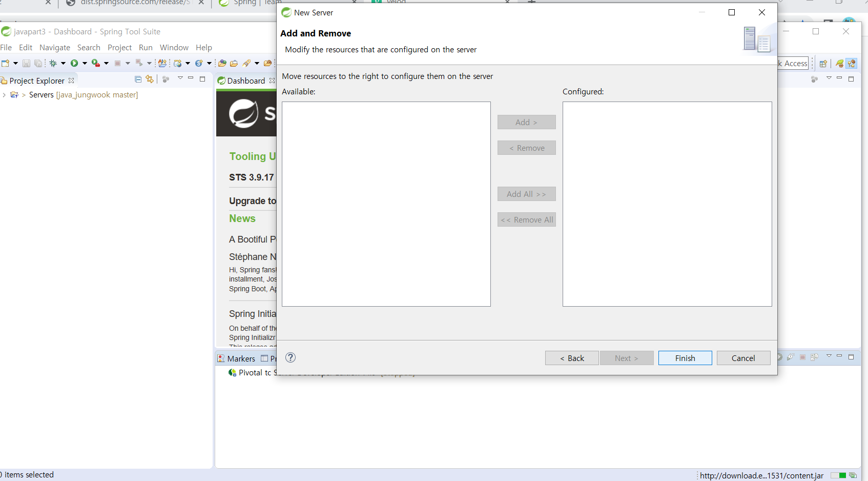Open the Window menu
868x481 pixels.
(174, 47)
